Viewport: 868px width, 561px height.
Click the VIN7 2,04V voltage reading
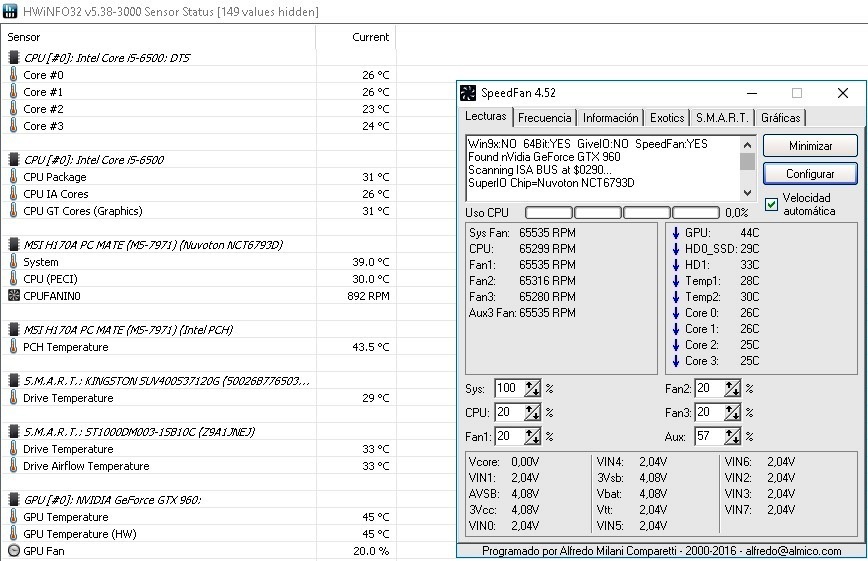point(760,510)
